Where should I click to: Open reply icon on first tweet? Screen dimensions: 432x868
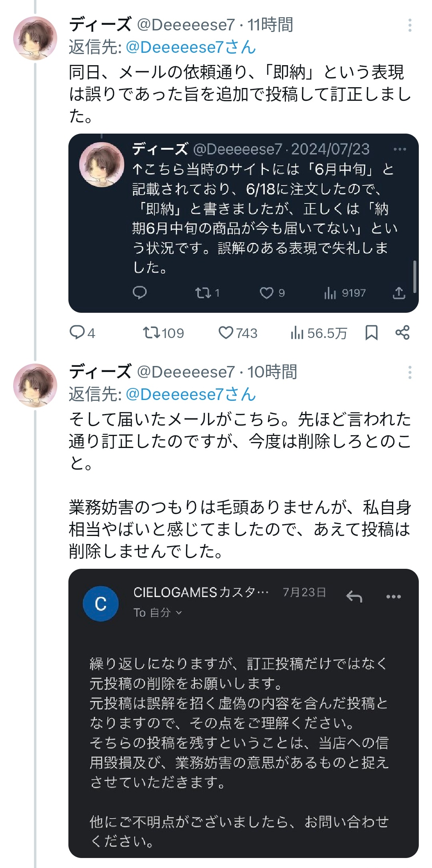(x=77, y=333)
